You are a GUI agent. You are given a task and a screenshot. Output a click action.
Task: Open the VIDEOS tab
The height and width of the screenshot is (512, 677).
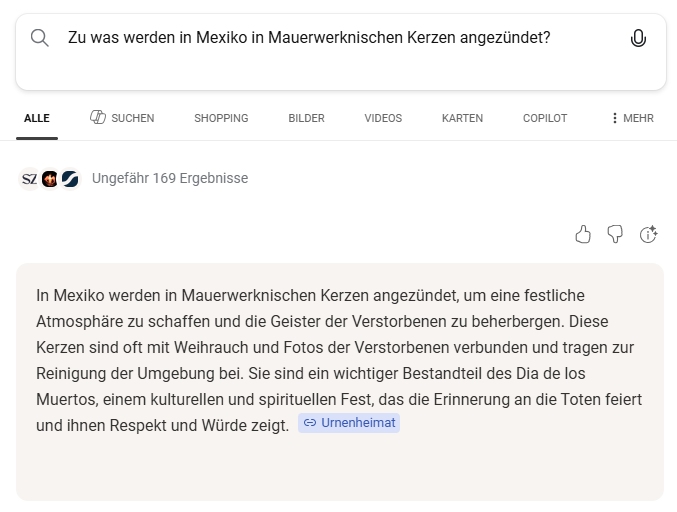pyautogui.click(x=383, y=118)
